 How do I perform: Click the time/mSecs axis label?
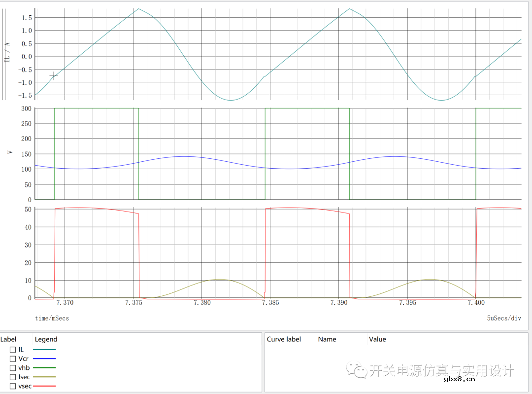tap(52, 318)
